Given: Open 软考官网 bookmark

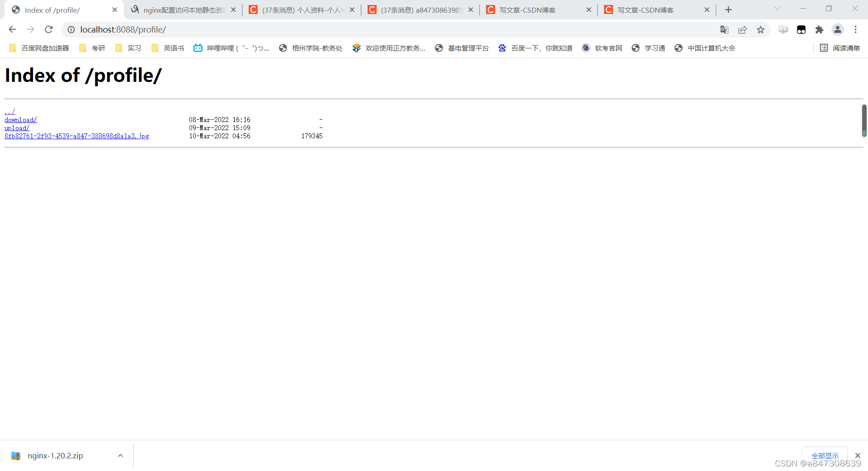Looking at the screenshot, I should point(602,48).
